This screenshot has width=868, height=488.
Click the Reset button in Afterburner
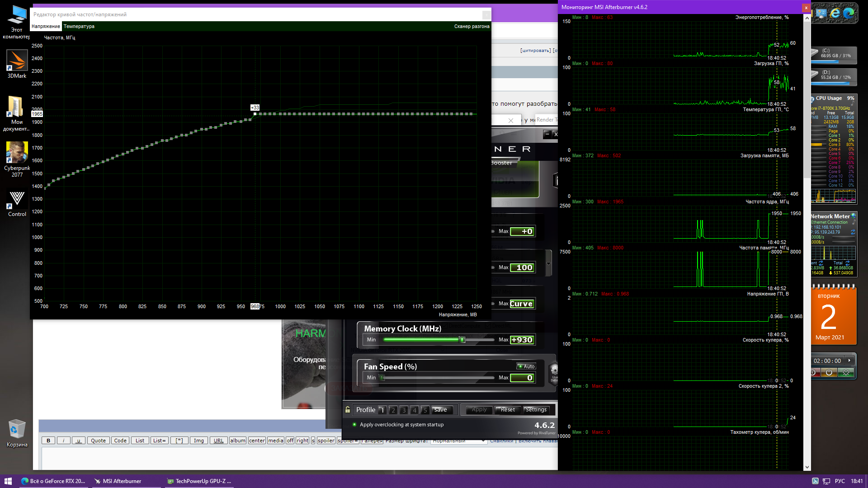tap(508, 410)
